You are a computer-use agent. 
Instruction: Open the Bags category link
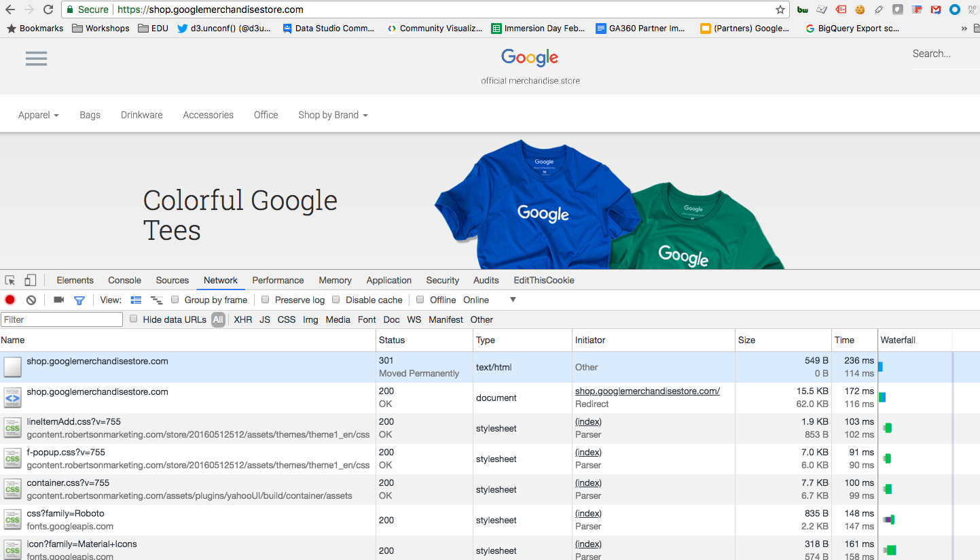click(x=90, y=115)
